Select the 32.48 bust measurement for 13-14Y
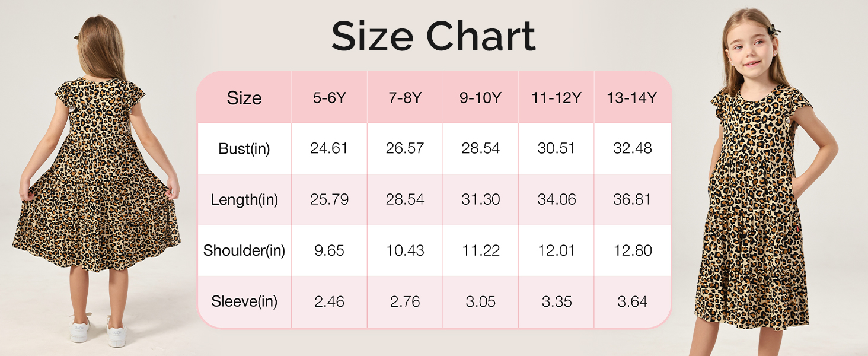This screenshot has width=868, height=356. (632, 148)
